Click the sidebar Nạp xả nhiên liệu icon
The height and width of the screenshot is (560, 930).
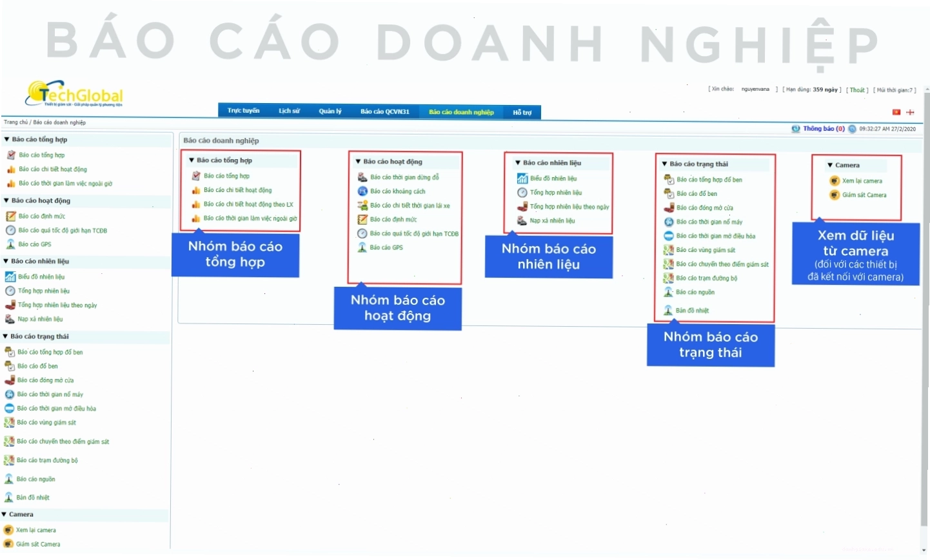point(10,319)
